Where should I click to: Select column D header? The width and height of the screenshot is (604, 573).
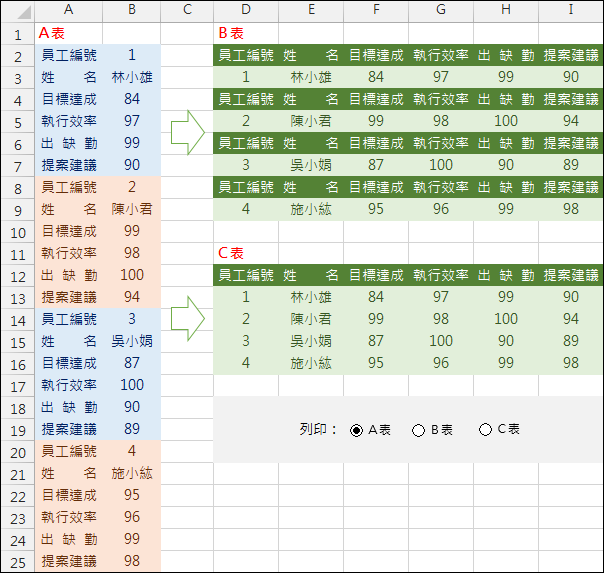pos(246,10)
